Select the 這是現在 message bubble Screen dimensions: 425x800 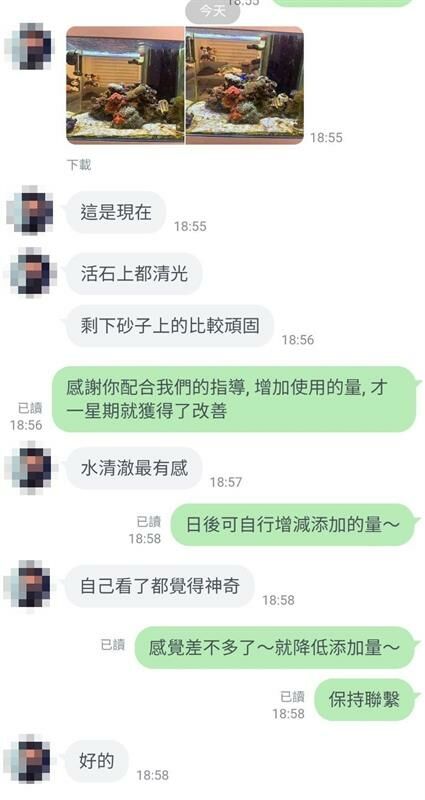point(115,212)
